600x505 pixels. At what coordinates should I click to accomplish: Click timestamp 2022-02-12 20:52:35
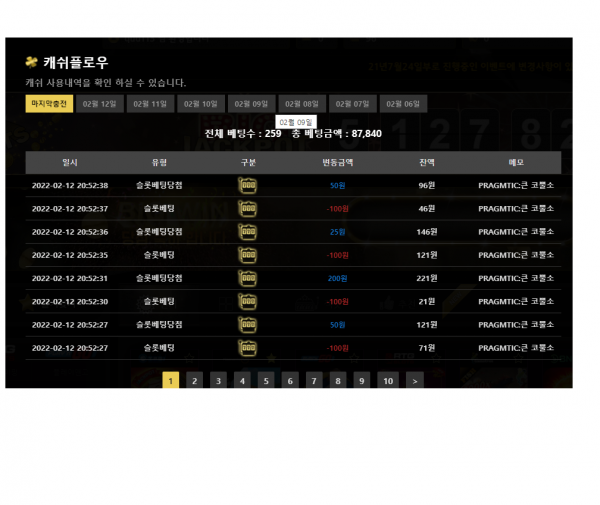[70, 255]
